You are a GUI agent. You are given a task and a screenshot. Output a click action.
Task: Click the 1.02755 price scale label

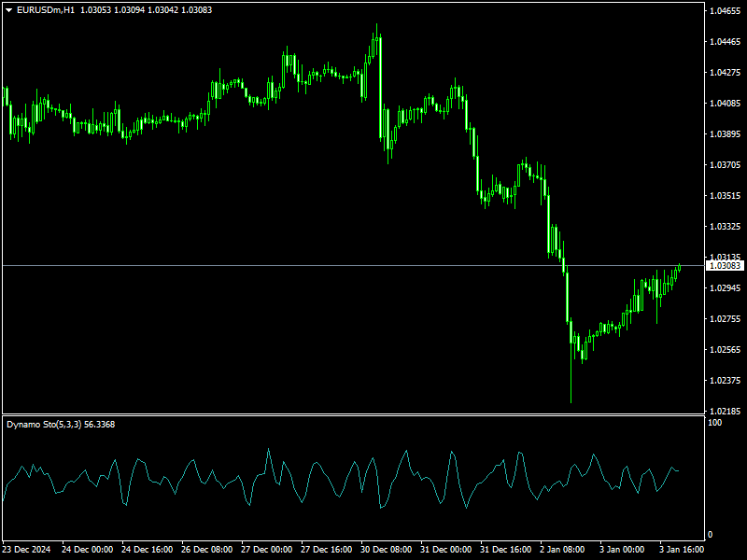coord(726,319)
